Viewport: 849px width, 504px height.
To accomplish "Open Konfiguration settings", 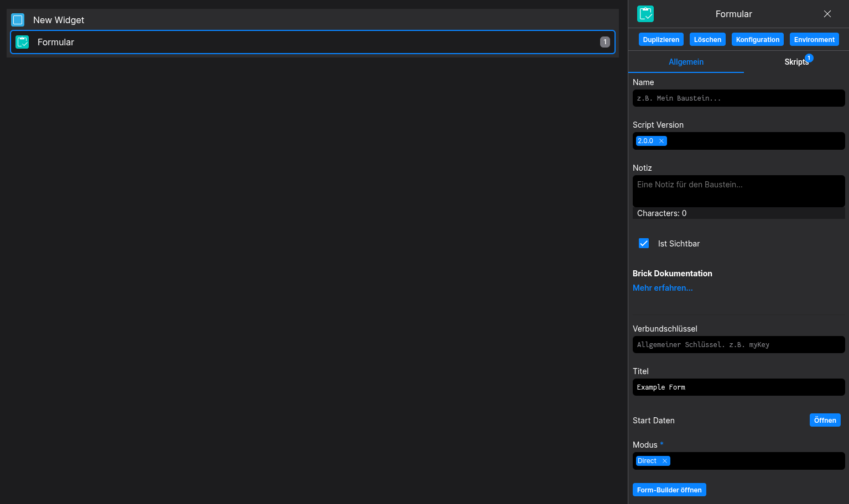I will pyautogui.click(x=757, y=40).
